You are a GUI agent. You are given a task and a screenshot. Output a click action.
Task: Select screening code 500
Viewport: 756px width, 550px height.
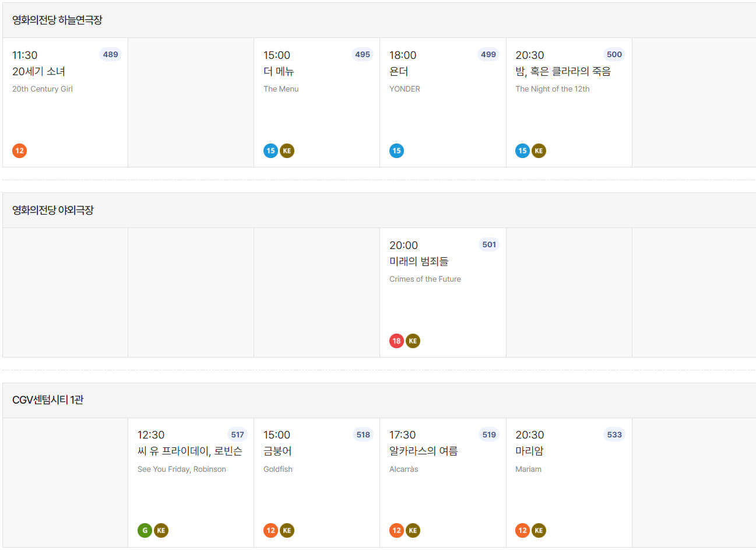click(x=614, y=54)
